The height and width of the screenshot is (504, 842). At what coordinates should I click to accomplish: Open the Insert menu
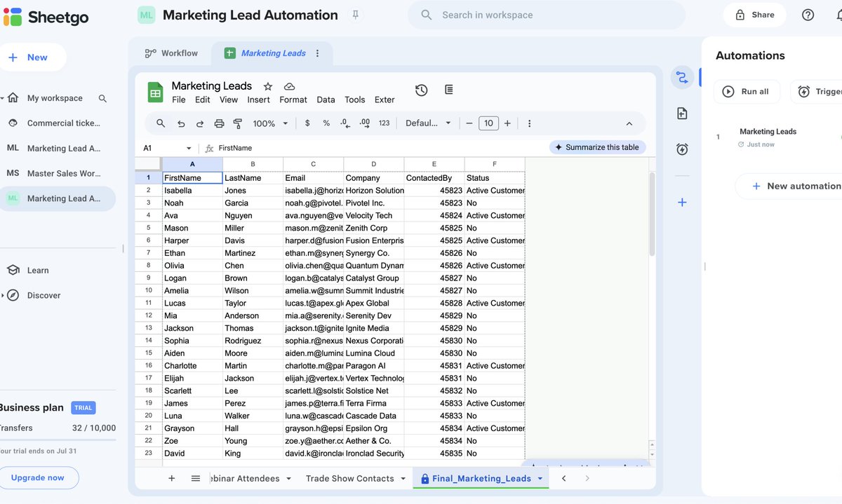click(259, 100)
